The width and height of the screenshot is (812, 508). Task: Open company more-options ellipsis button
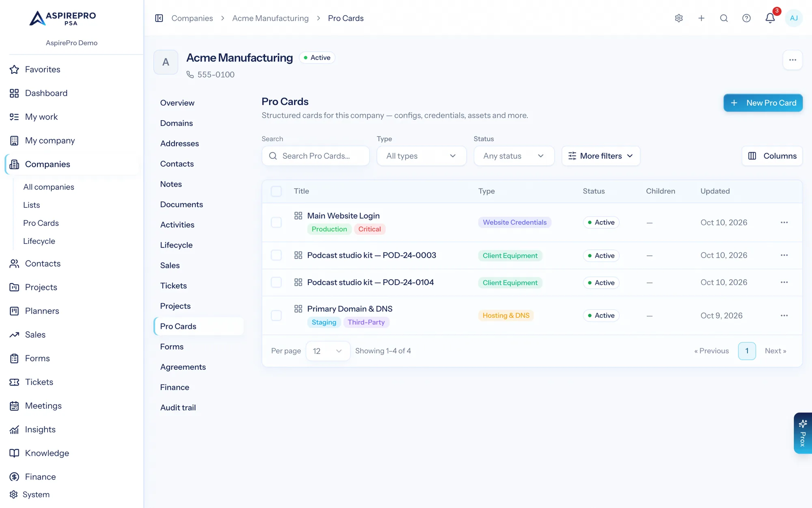(x=793, y=60)
